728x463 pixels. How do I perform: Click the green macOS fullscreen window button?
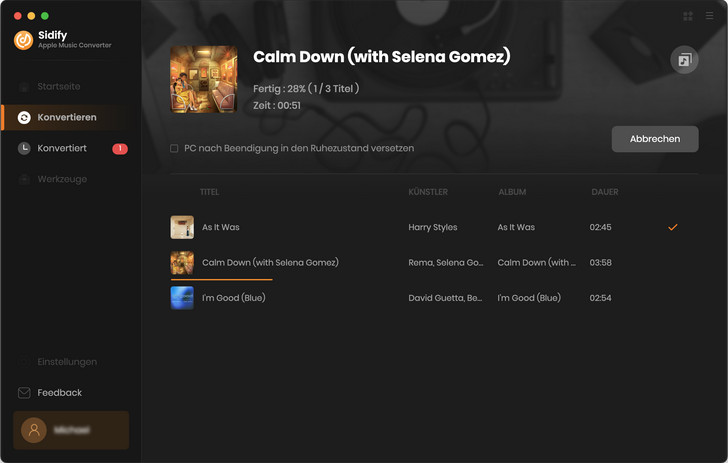point(45,16)
